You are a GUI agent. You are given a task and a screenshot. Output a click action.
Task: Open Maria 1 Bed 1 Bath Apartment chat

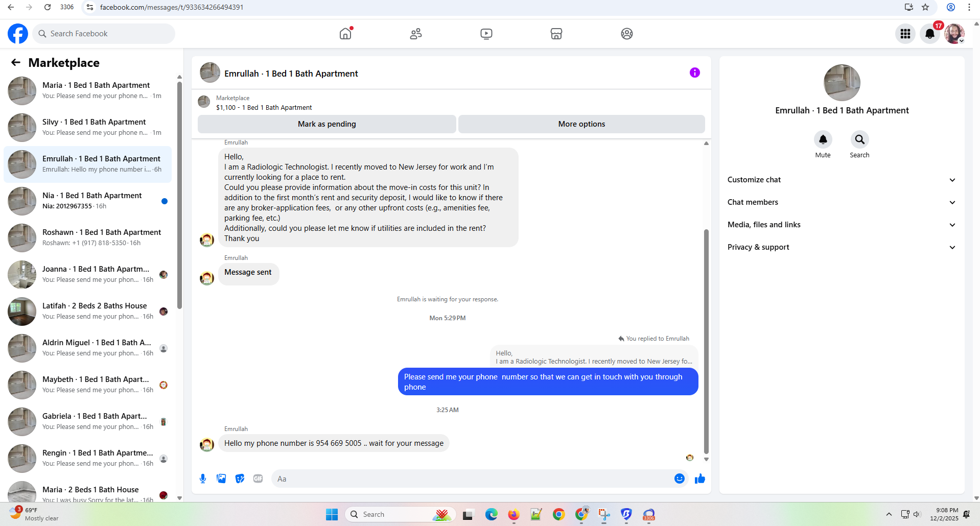tap(88, 91)
